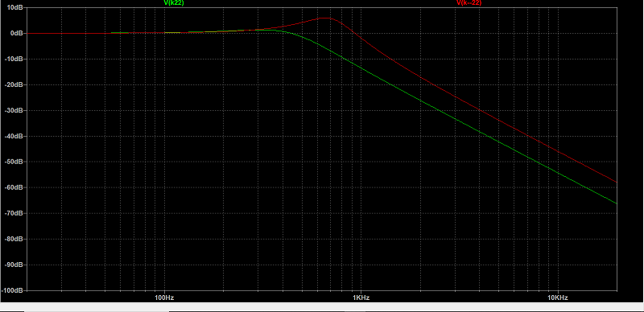Click the -20dB axis label
This screenshot has width=644, height=312.
(x=14, y=84)
